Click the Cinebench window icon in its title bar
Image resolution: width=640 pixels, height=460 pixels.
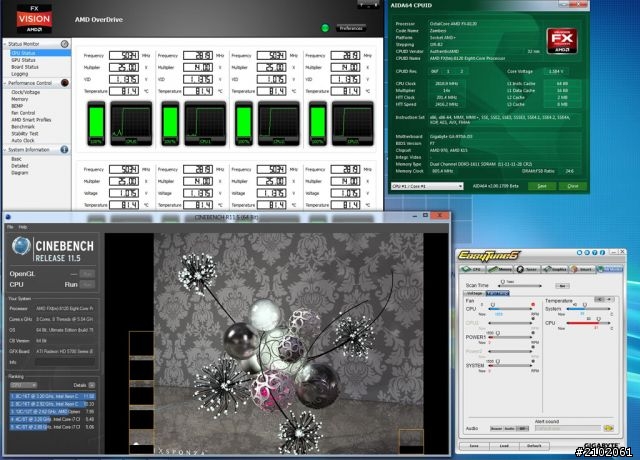[x=9, y=217]
